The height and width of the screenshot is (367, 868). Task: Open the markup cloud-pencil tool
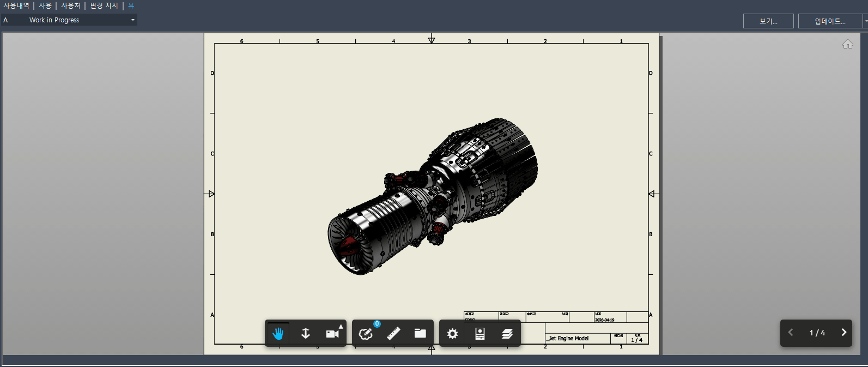coord(366,333)
